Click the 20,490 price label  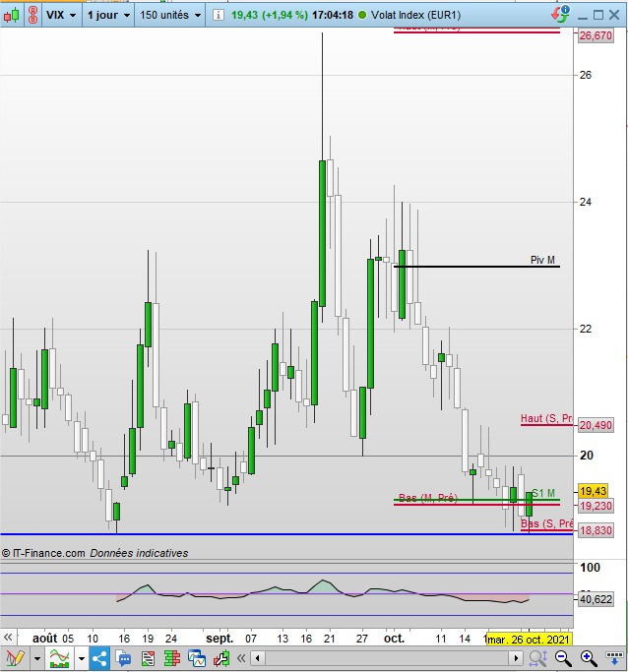(x=596, y=425)
